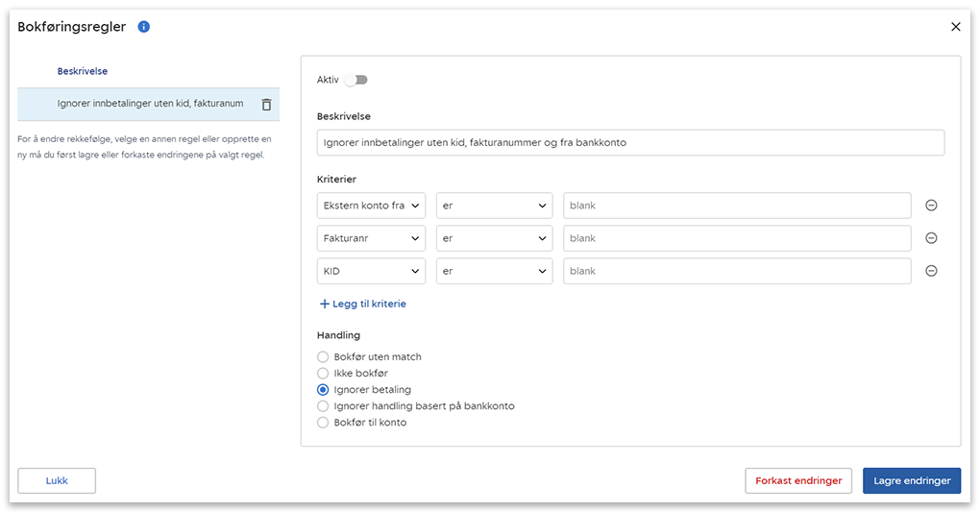Select the rule in the Beskrivelse list
Screen dimensions: 980x512
coord(149,104)
